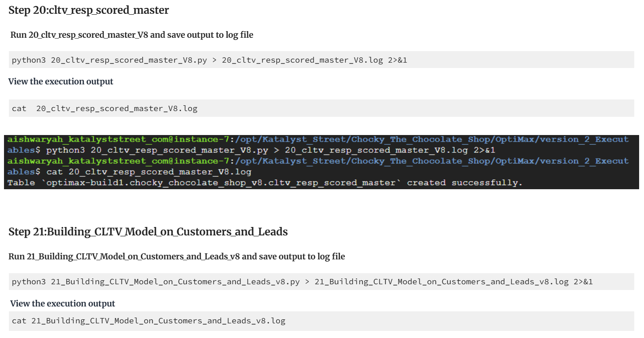644x338 pixels.
Task: Click the Step 20 cltv_resp_scored_master heading
Action: (89, 10)
